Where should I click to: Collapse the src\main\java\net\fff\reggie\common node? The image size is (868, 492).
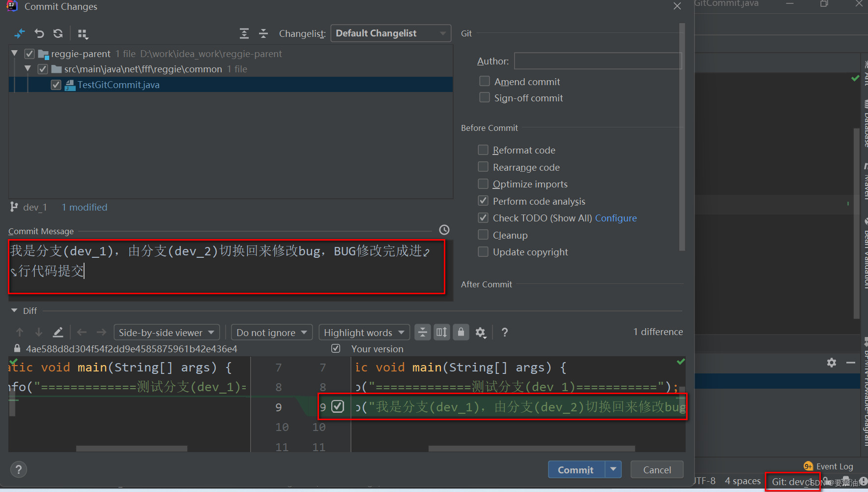(x=28, y=68)
